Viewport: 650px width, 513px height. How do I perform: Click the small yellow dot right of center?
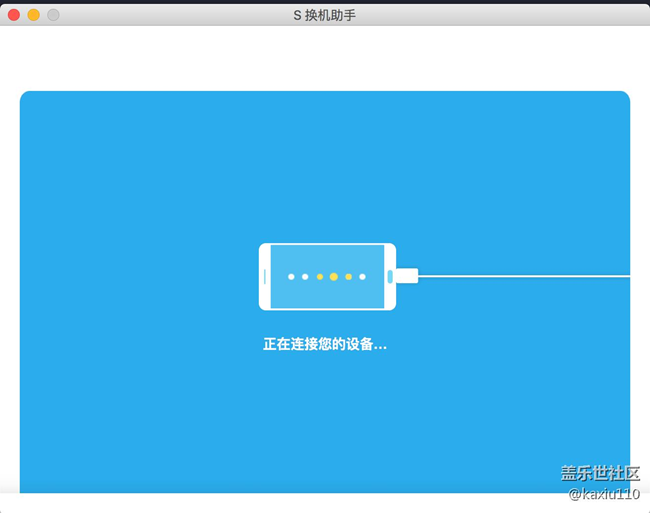point(348,276)
